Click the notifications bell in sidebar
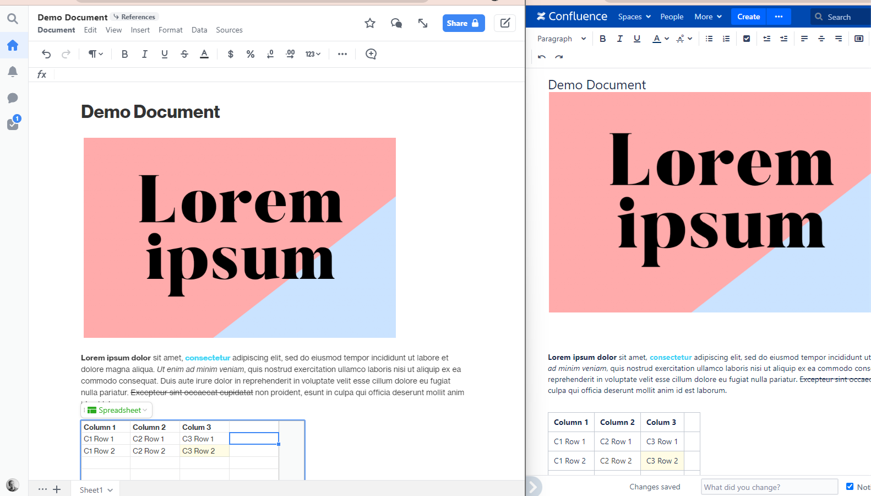The height and width of the screenshot is (496, 871). tap(13, 72)
